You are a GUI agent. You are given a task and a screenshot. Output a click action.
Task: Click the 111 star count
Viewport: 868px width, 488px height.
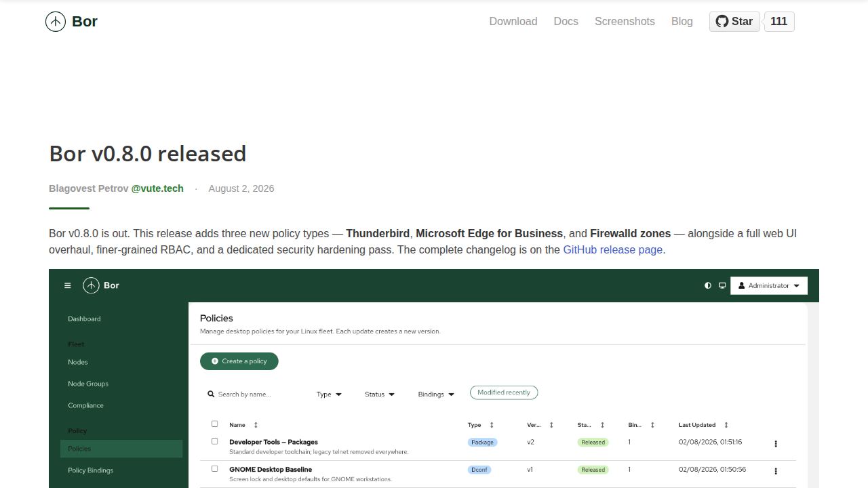[779, 22]
